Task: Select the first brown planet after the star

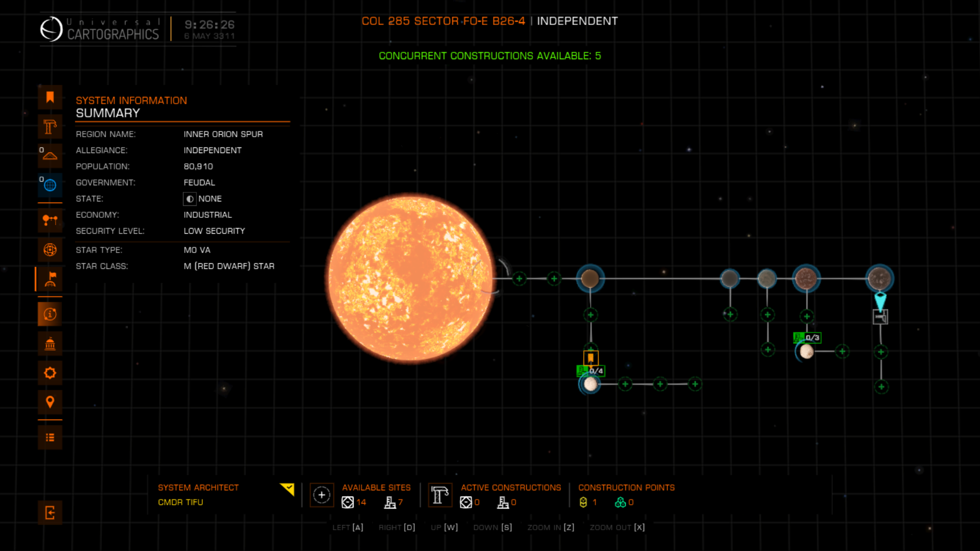Action: pyautogui.click(x=590, y=279)
